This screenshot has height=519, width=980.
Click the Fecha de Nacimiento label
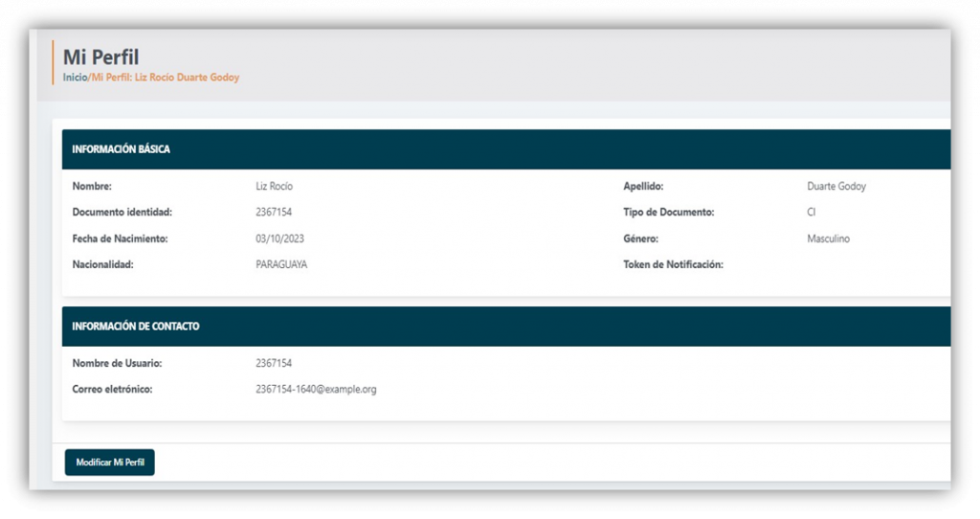point(120,238)
